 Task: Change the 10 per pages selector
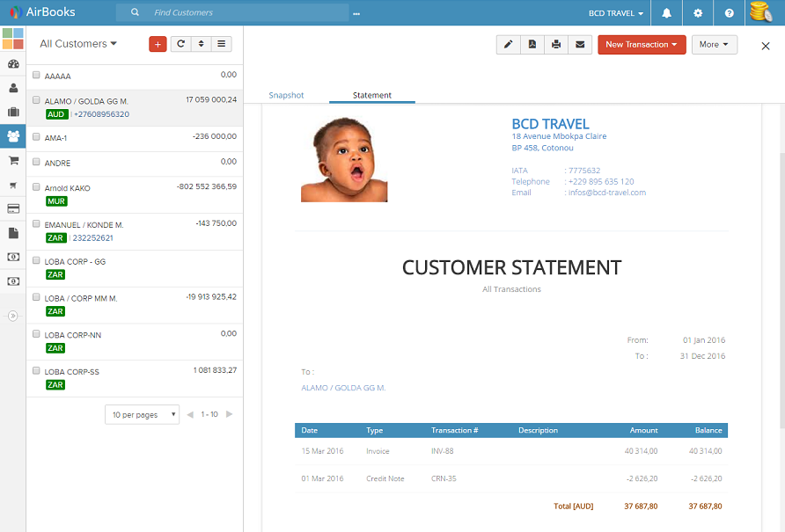pos(143,414)
